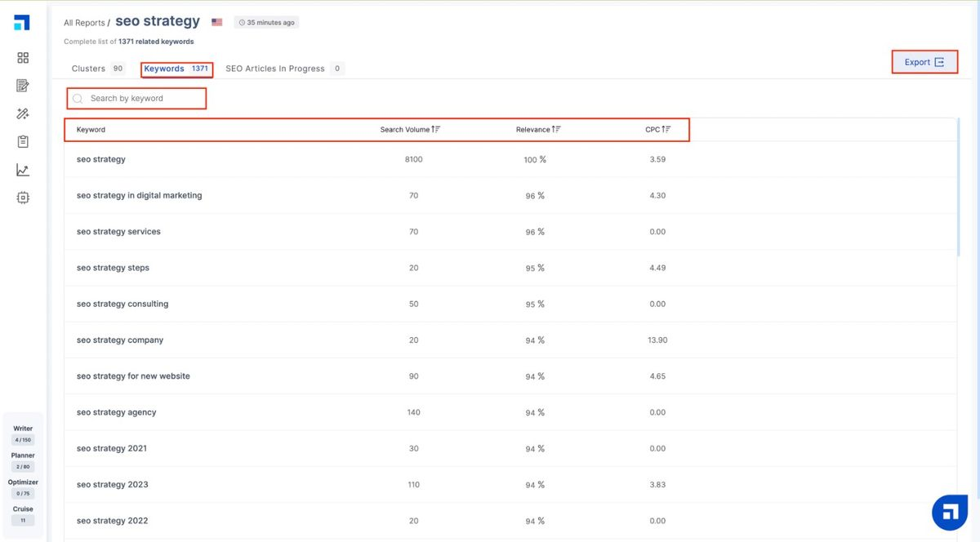Screen dimensions: 980x542
Task: Click the Relevance column header
Action: (x=533, y=130)
